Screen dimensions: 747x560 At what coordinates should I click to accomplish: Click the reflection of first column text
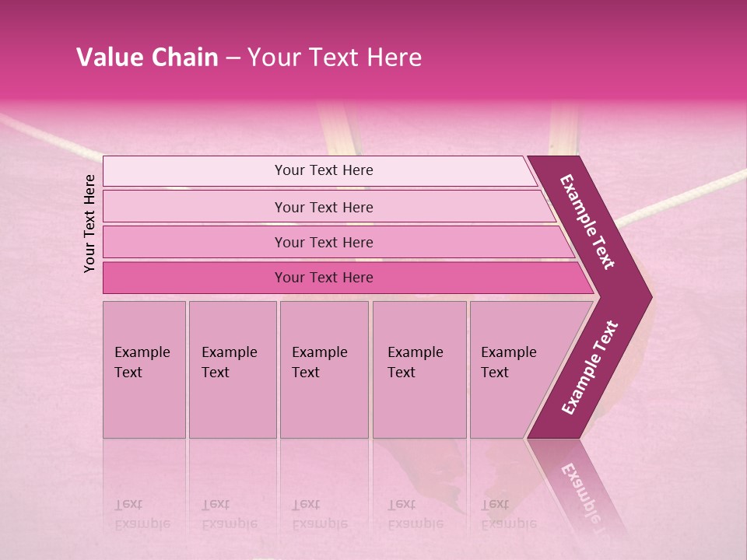[x=142, y=515]
